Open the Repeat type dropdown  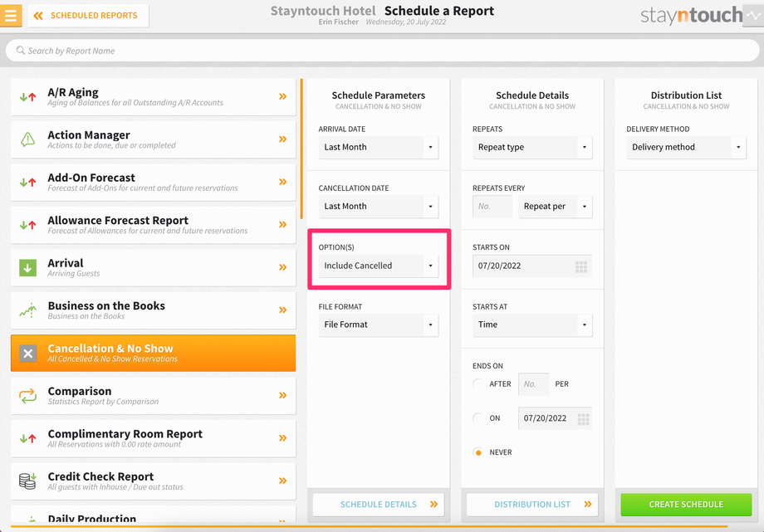pos(532,147)
